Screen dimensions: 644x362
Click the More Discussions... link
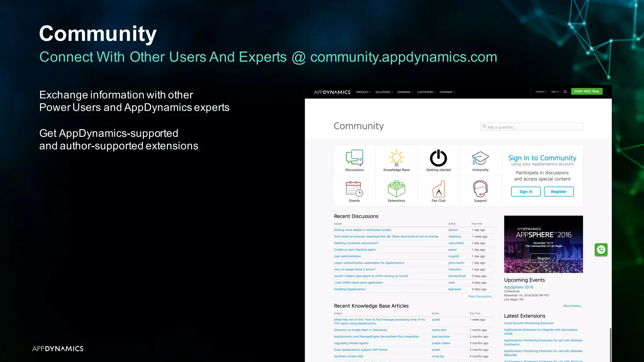click(x=480, y=297)
